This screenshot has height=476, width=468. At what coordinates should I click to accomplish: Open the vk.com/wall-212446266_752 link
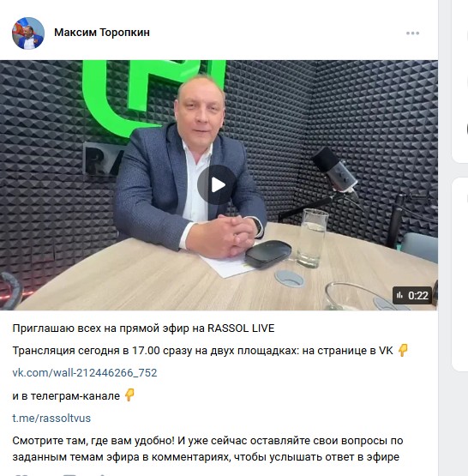(x=85, y=373)
